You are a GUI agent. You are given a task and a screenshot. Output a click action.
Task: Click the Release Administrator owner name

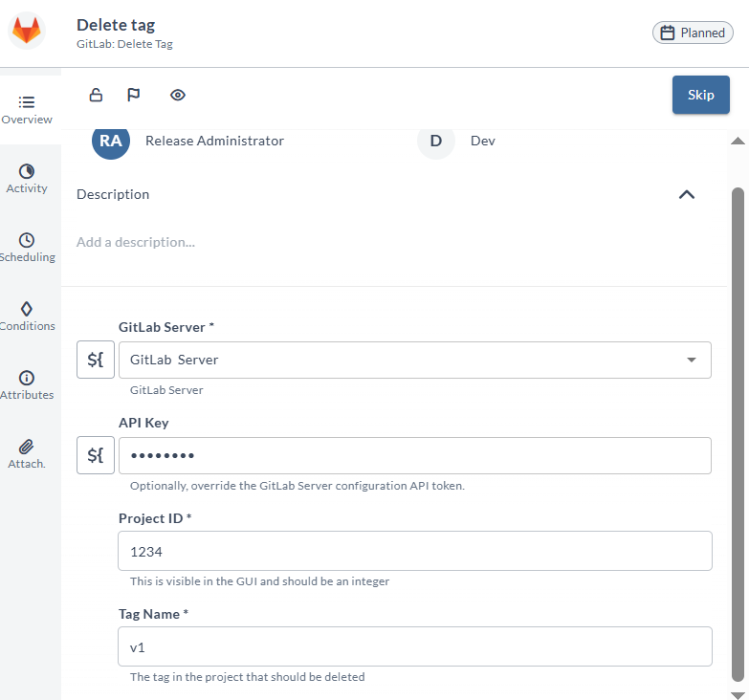point(214,141)
